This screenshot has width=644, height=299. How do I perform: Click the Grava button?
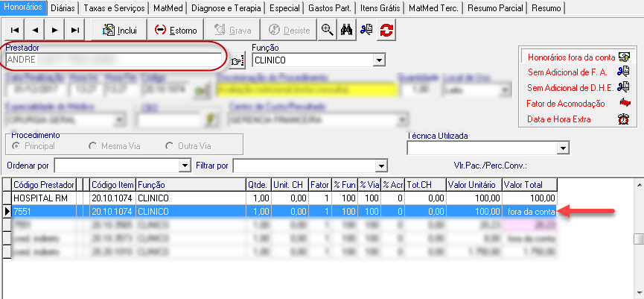coord(232,30)
